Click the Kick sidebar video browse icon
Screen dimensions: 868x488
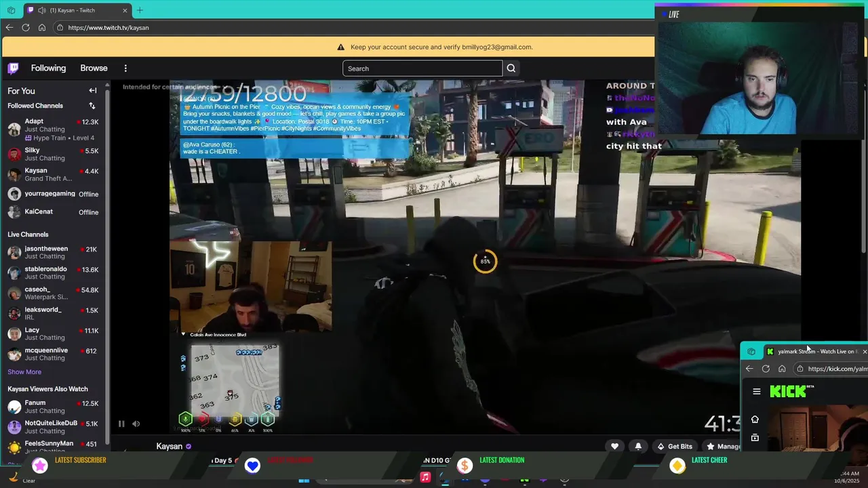click(755, 438)
